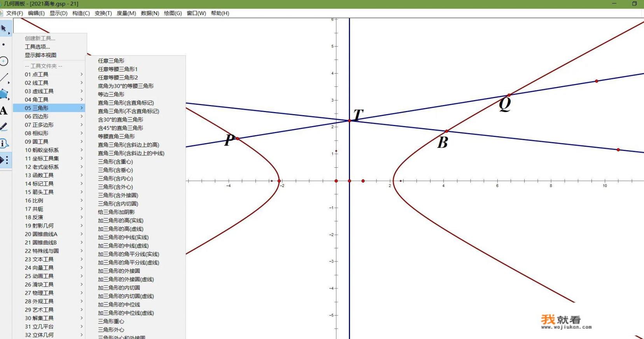Select the Custom tools button

point(5,160)
